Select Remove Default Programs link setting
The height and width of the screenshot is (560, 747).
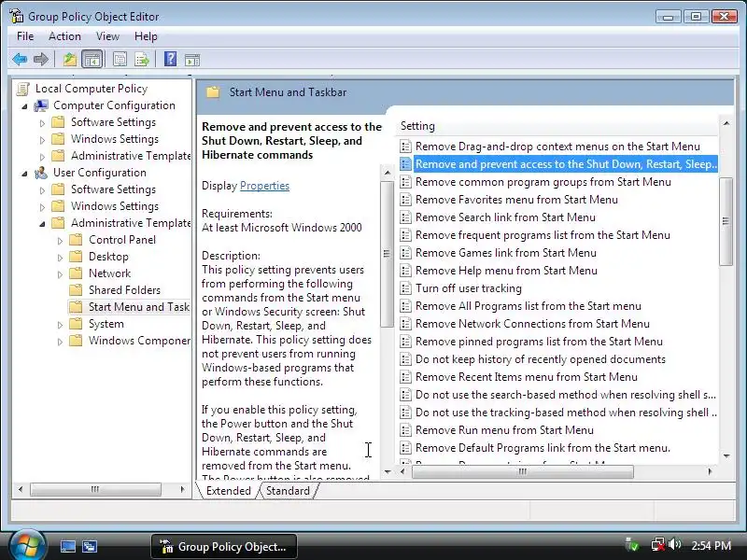pos(543,448)
